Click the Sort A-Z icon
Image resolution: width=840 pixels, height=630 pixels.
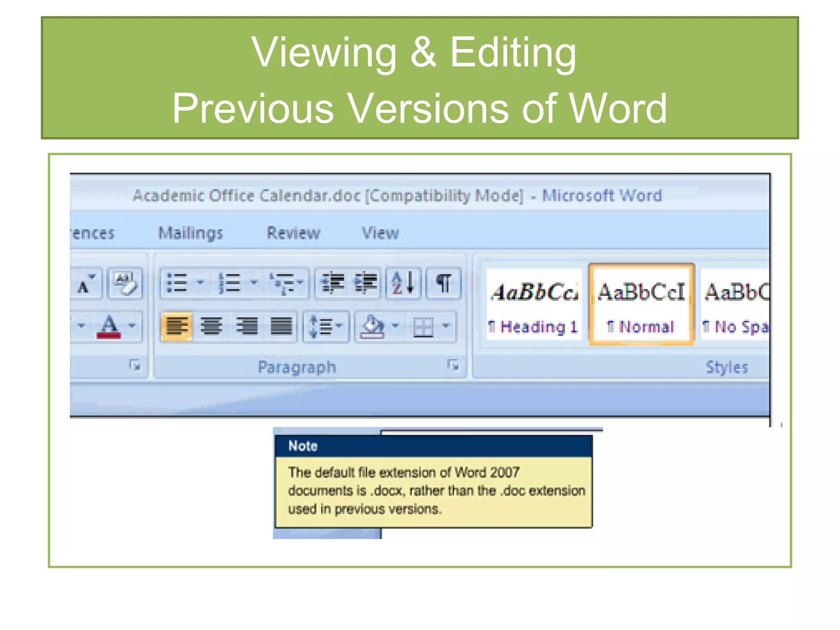(x=403, y=283)
